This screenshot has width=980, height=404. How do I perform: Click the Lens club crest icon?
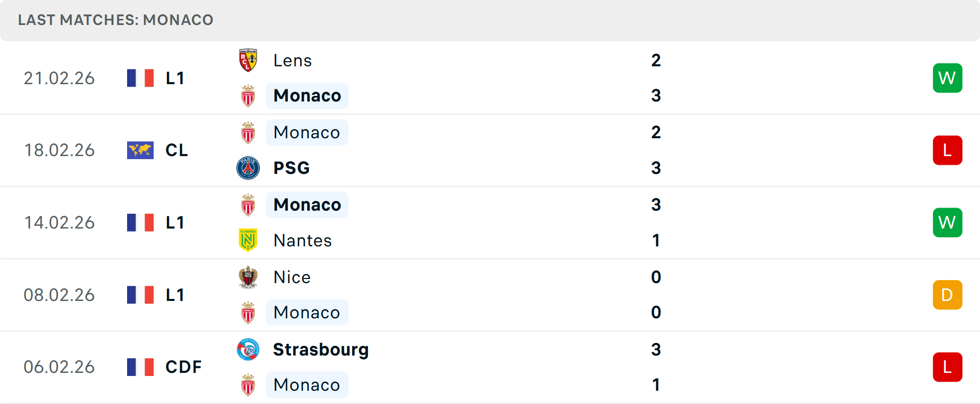(x=248, y=59)
